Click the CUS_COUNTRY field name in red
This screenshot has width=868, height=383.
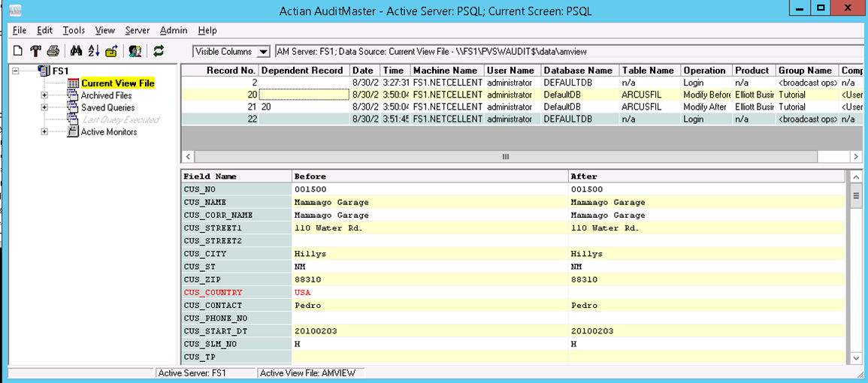coord(213,292)
